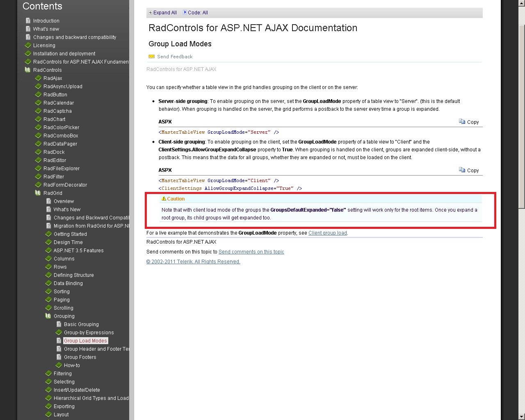
Task: Click the Code: All filter icon
Action: click(185, 12)
